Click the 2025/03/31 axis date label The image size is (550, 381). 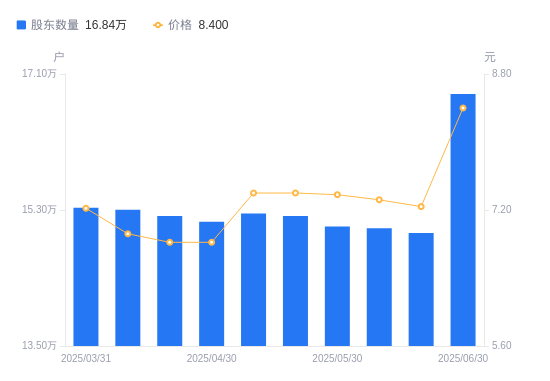click(86, 358)
